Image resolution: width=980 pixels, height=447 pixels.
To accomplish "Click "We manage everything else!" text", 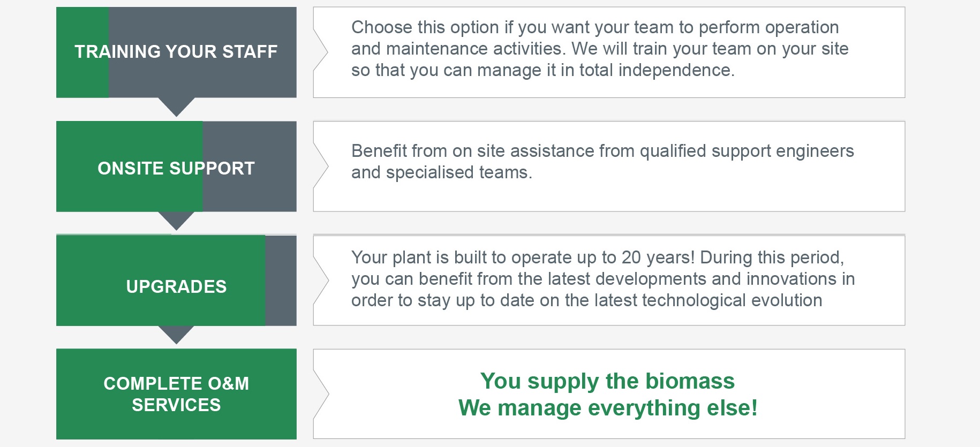I will [608, 408].
